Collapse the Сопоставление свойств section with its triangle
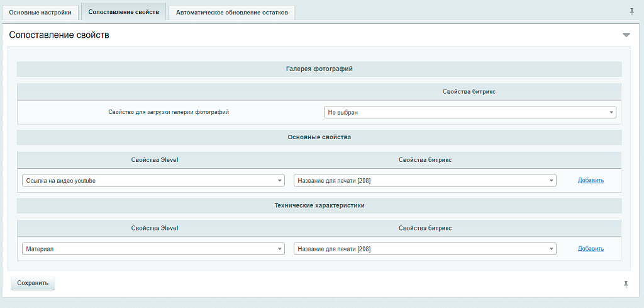 tap(626, 35)
